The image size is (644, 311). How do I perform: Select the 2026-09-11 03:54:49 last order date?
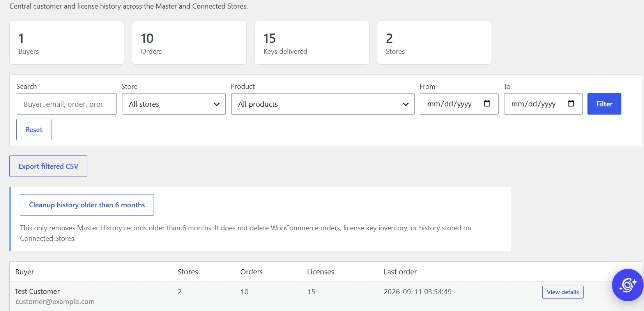(x=418, y=292)
